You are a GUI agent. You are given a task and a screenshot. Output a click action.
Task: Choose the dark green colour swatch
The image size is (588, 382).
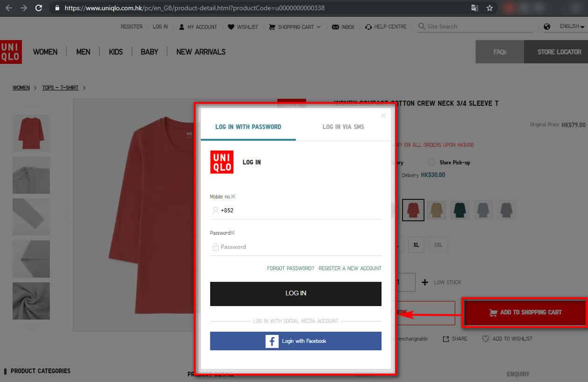coord(460,210)
